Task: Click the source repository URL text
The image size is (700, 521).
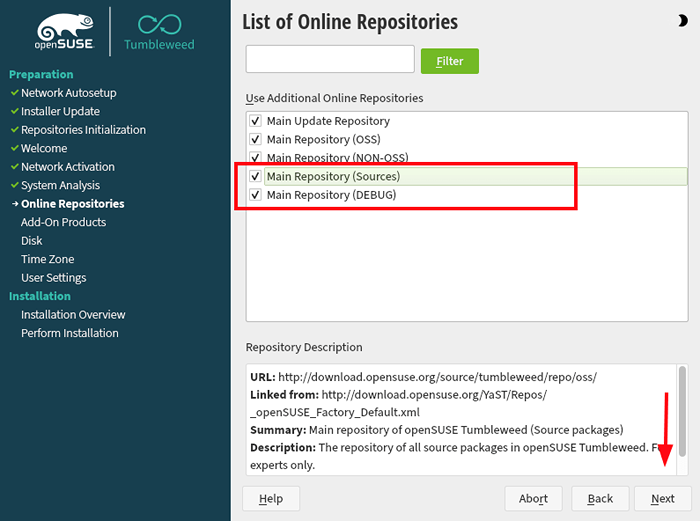Action: [437, 377]
